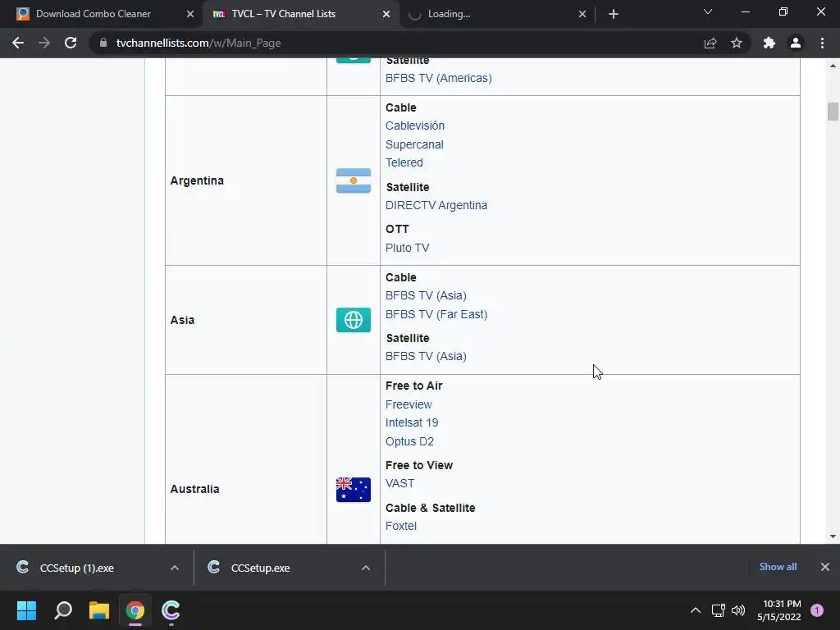Open BFBS TV (Asia) under Satellite
Viewport: 840px width, 630px height.
pos(426,356)
